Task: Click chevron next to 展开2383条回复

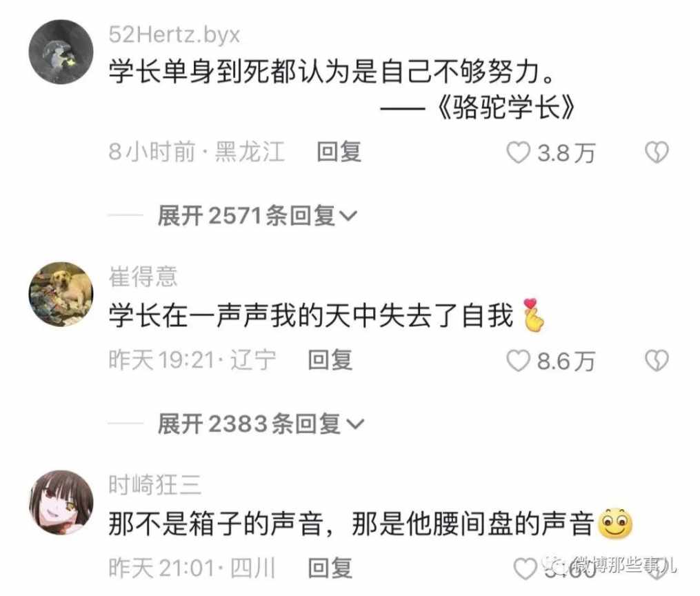Action: 355,424
